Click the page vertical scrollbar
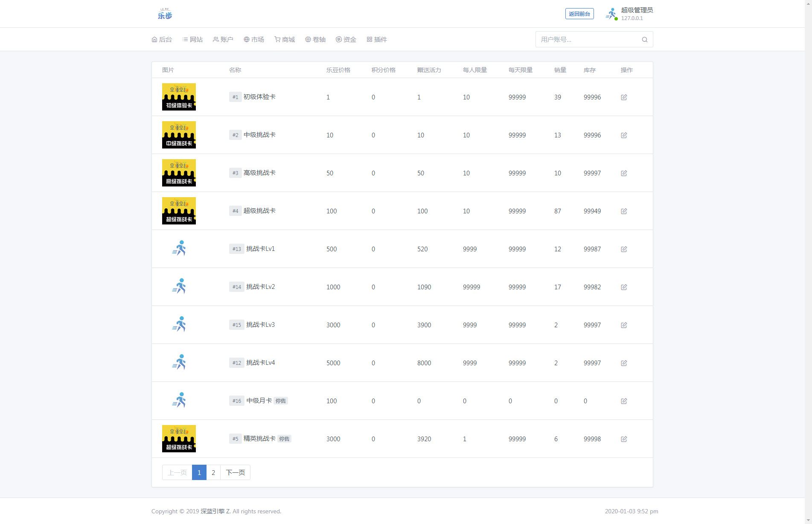This screenshot has height=524, width=812. pos(808,262)
